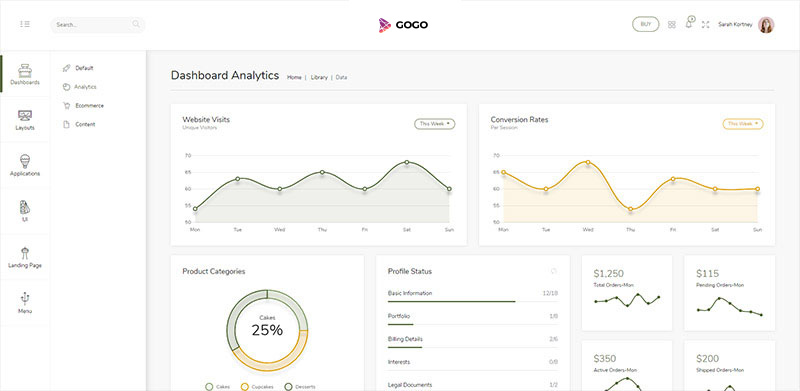The width and height of the screenshot is (800, 391).
Task: Toggle the hamburger menu icon
Action: [24, 24]
